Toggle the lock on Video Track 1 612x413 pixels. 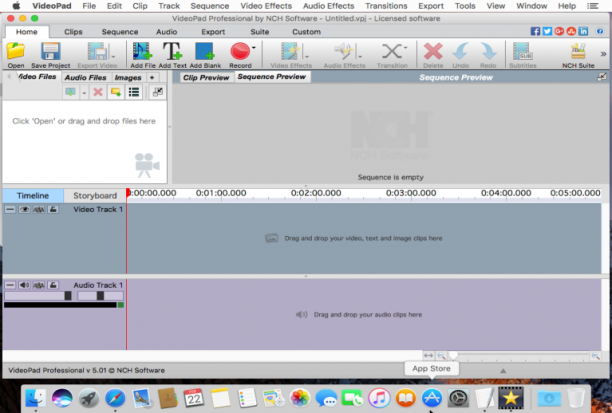click(53, 210)
